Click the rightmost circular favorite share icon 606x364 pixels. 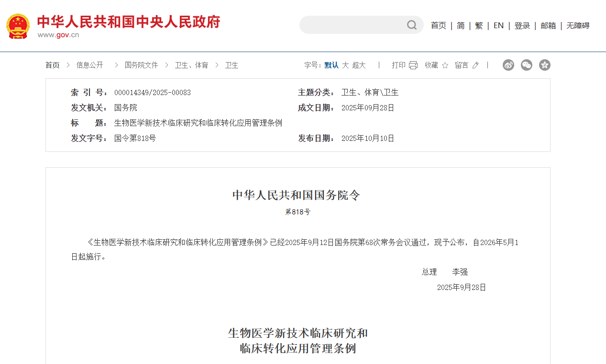click(x=545, y=64)
